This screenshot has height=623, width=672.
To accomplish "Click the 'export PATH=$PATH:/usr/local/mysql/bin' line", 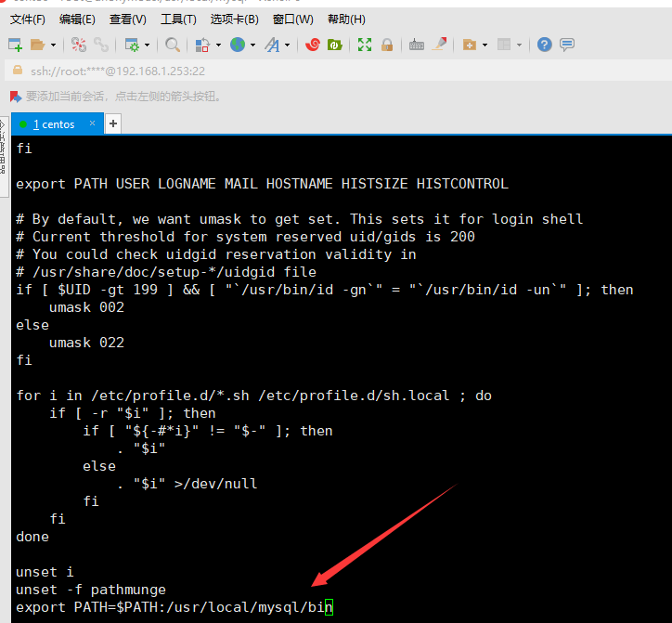I will tap(174, 607).
